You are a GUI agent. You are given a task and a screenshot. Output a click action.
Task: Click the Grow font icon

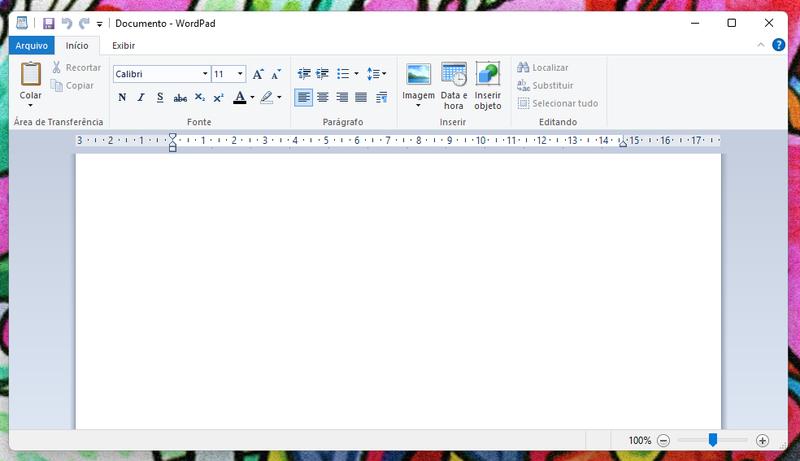pyautogui.click(x=258, y=74)
